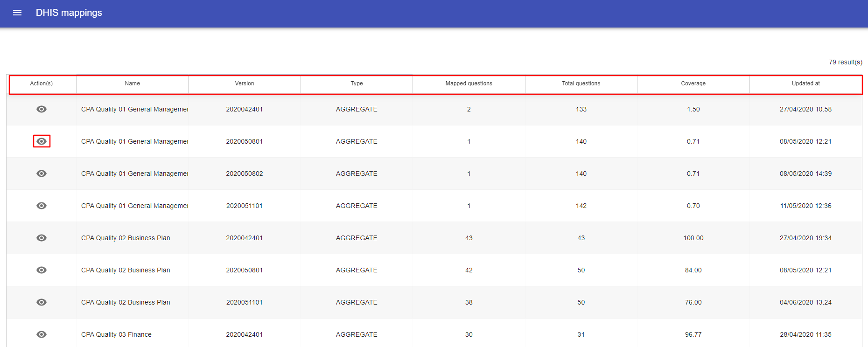Viewport: 868px width, 347px height.
Task: Sort by the Version column header
Action: tap(245, 83)
